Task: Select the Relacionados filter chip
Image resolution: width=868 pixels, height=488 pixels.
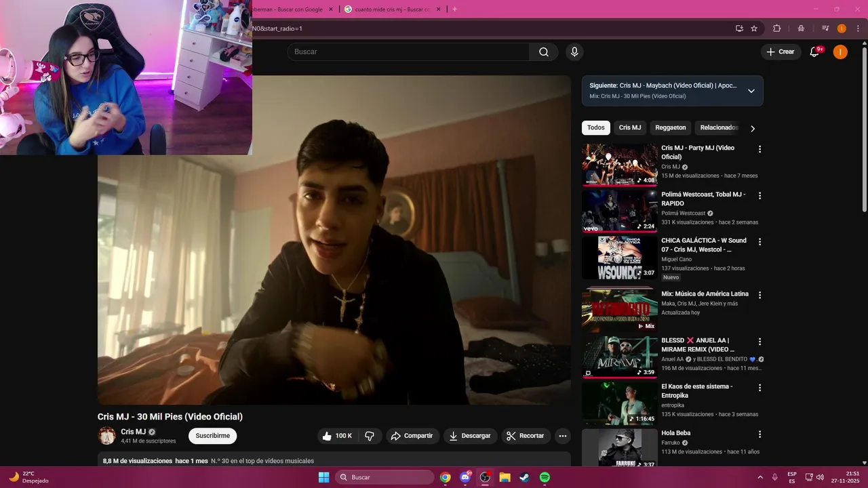Action: point(718,127)
